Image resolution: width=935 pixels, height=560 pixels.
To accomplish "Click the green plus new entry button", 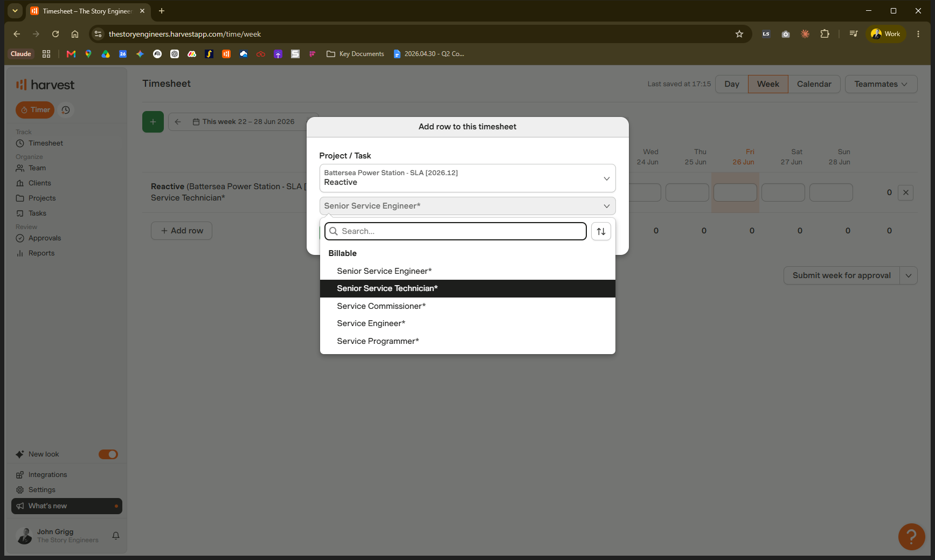I will tap(153, 122).
